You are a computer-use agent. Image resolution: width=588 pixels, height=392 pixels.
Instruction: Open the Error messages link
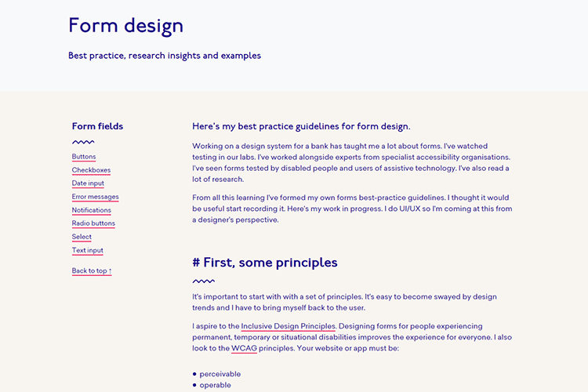click(x=95, y=197)
